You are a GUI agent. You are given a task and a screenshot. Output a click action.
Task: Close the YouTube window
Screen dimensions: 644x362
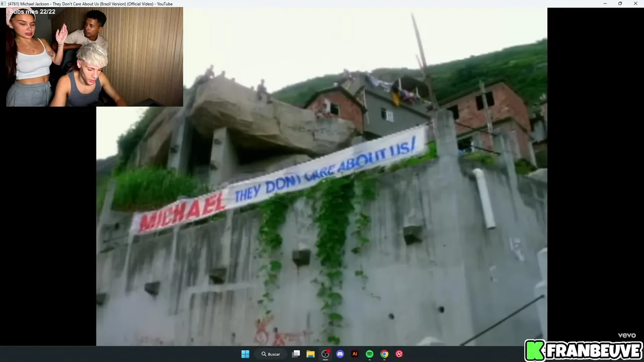(x=635, y=4)
